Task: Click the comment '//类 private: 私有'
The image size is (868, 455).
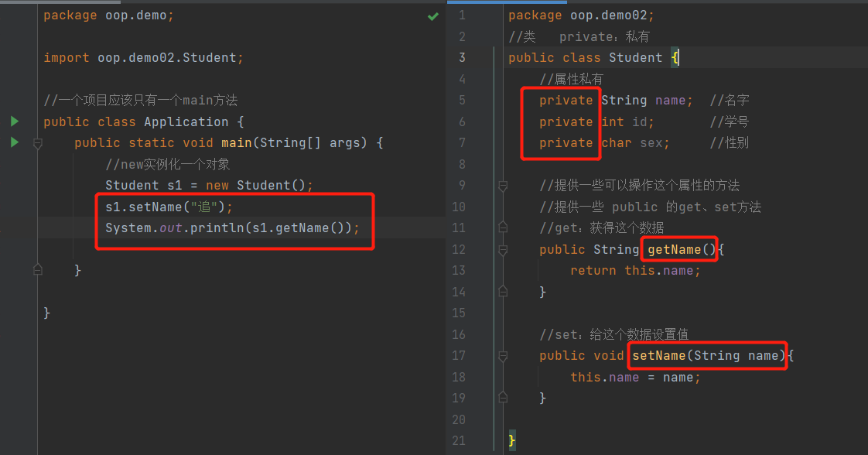Action: tap(579, 36)
